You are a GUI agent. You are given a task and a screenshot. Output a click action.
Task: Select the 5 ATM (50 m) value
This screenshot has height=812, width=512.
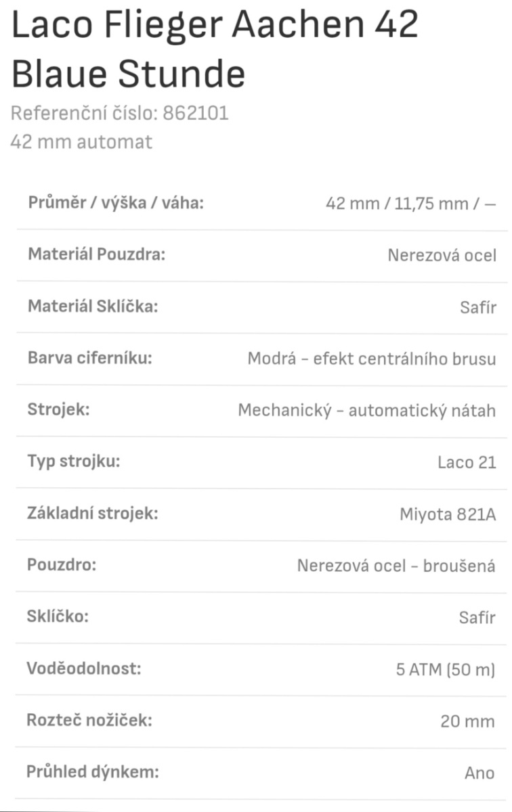tap(446, 669)
